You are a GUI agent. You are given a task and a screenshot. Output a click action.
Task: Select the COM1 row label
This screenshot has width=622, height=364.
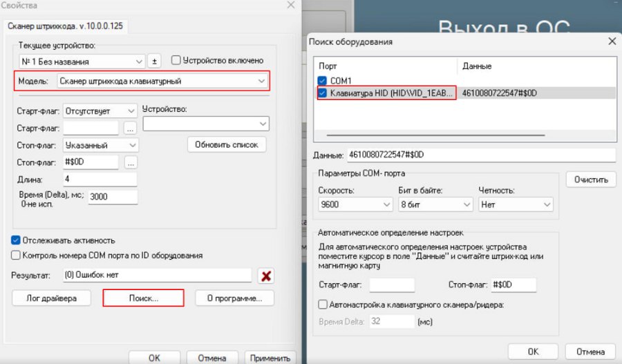(341, 81)
